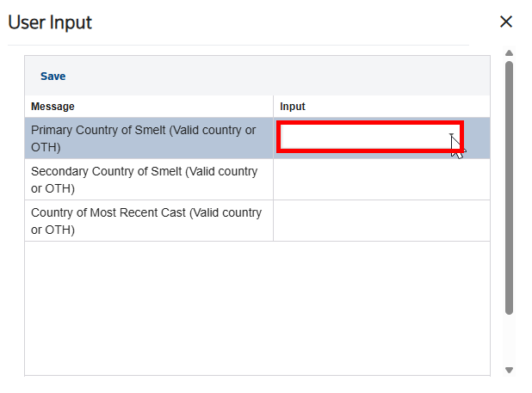Select the Country of Most Recent Cast input cell
Image resolution: width=532 pixels, height=393 pixels.
point(381,221)
